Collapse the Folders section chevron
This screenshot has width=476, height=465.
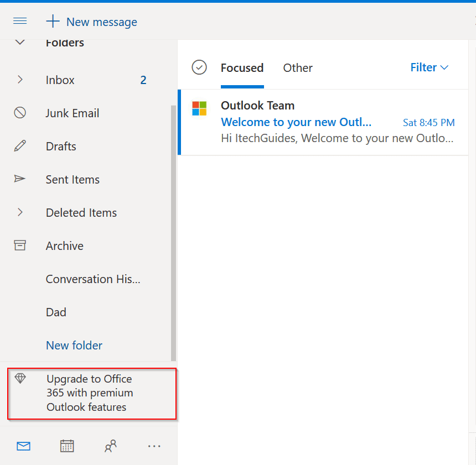click(x=20, y=42)
